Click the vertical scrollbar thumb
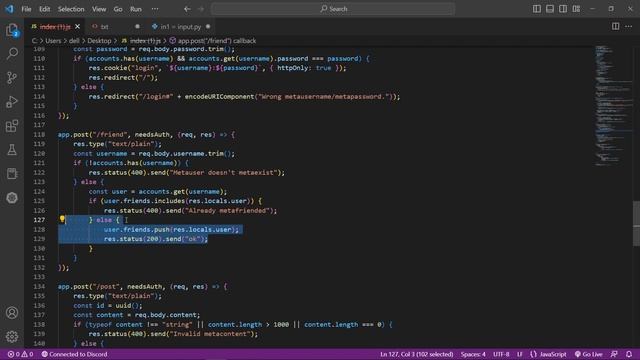This screenshot has height=360, width=640. (636, 224)
